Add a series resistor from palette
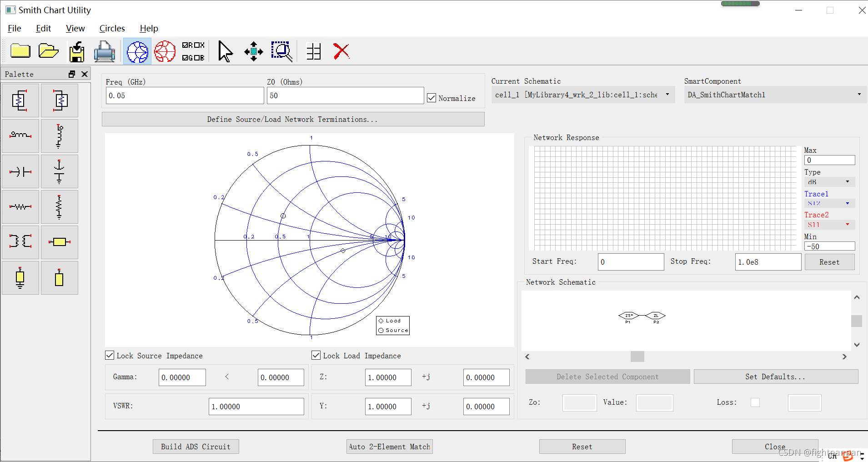The width and height of the screenshot is (868, 462). pos(20,207)
